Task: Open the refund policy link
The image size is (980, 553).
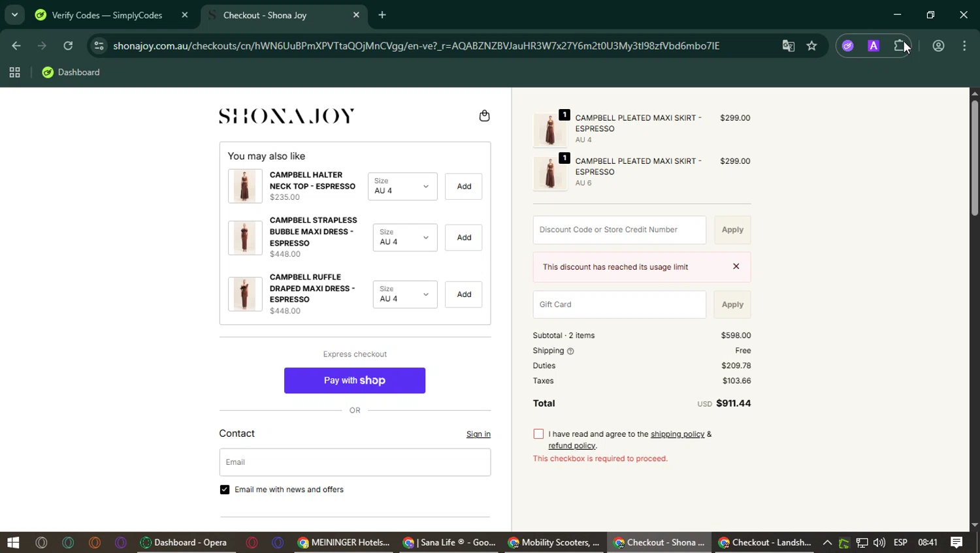Action: pos(572,446)
